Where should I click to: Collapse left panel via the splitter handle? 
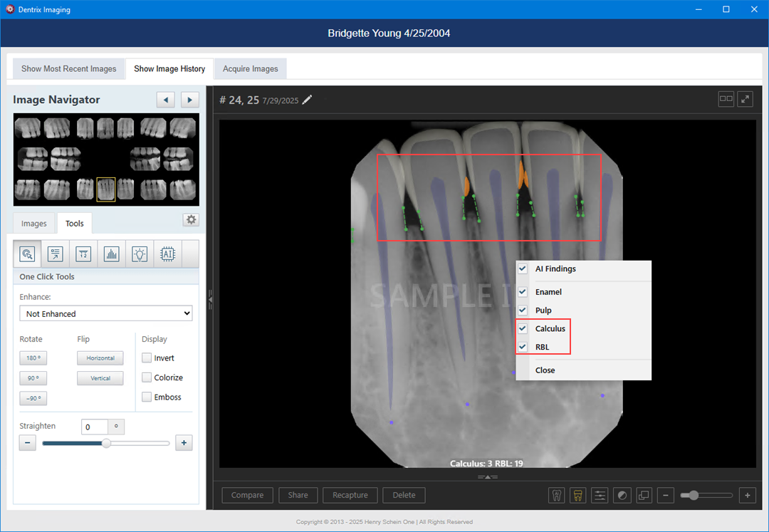coord(210,298)
